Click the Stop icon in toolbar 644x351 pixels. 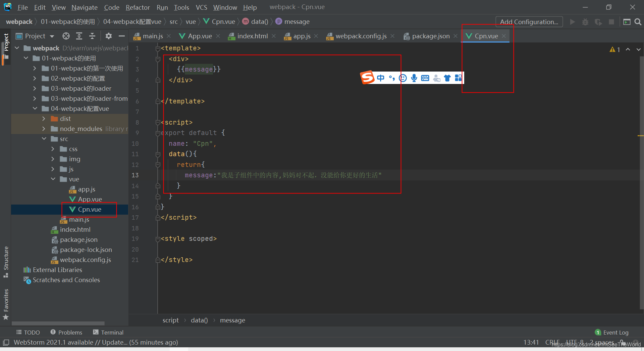click(x=611, y=22)
